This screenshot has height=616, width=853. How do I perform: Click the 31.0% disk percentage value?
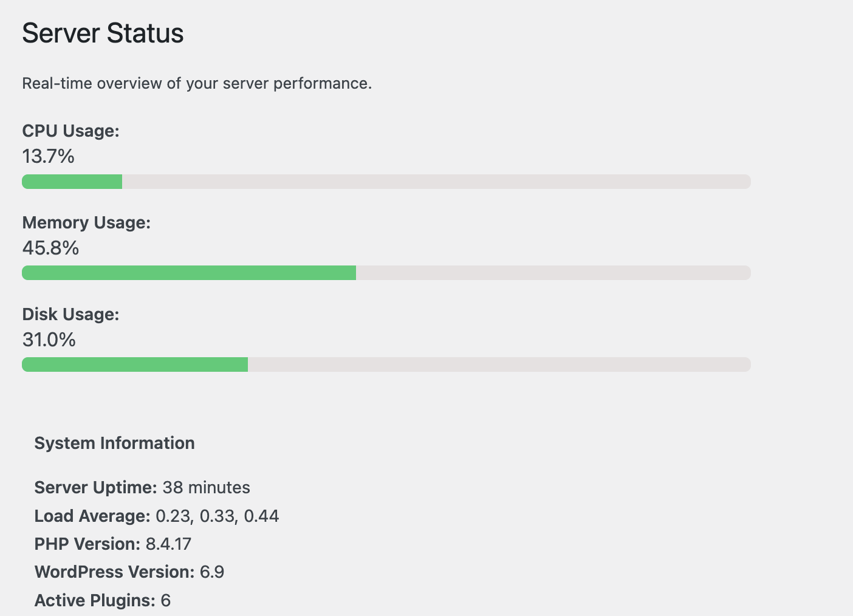[49, 340]
